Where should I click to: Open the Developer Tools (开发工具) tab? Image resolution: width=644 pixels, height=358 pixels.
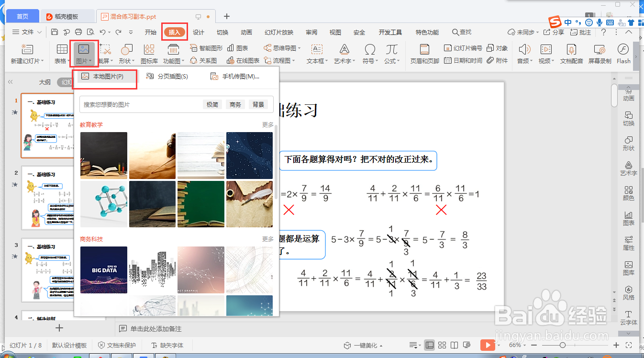point(390,32)
